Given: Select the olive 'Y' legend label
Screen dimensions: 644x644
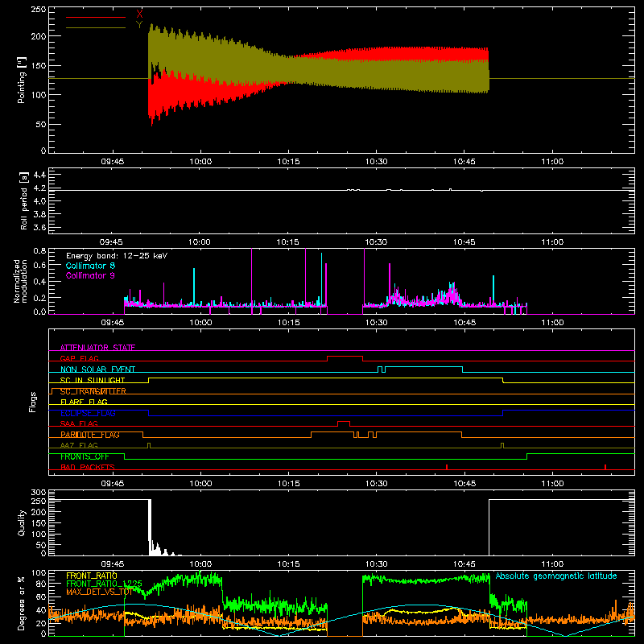Looking at the screenshot, I should pos(139,25).
